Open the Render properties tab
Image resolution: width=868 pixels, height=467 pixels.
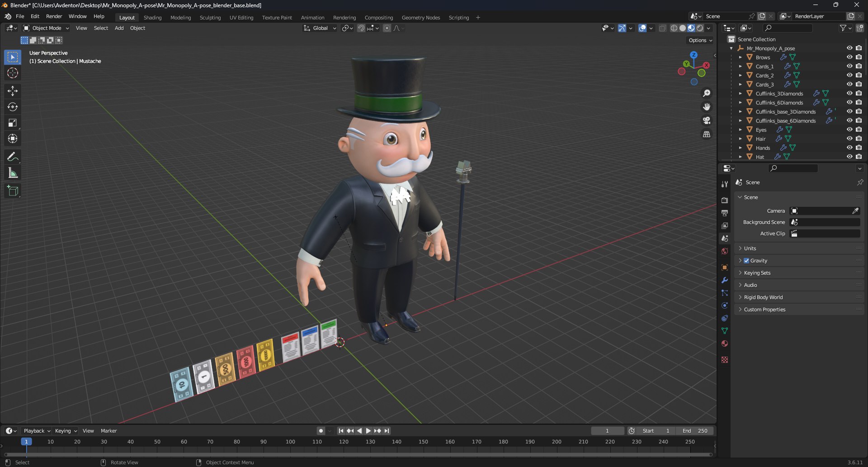[x=725, y=200]
